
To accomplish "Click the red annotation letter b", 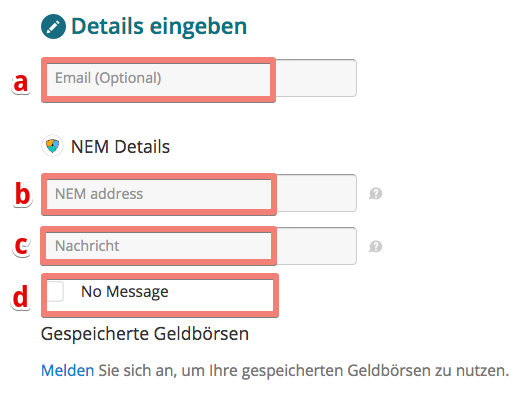I will click(22, 194).
